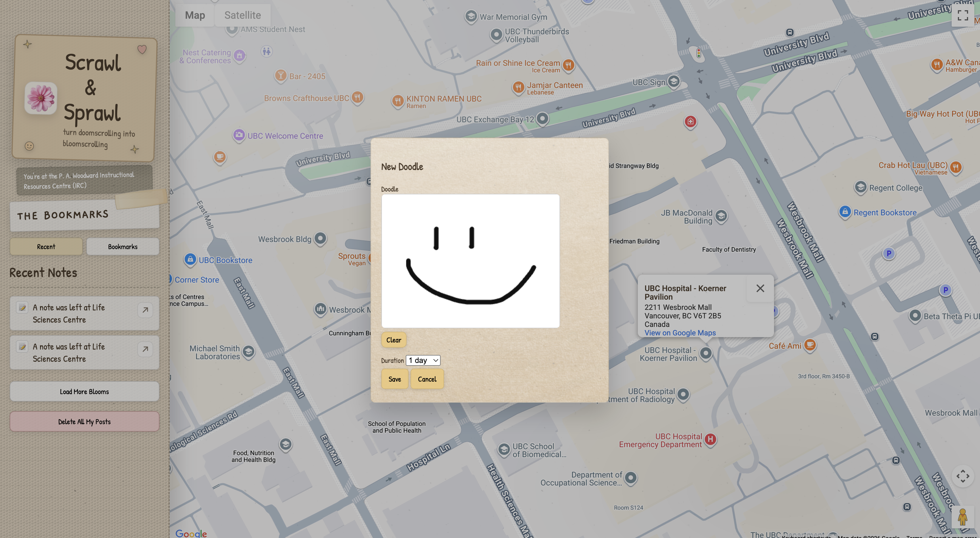Click the Street View pegman icon
Image resolution: width=980 pixels, height=538 pixels.
(x=962, y=518)
